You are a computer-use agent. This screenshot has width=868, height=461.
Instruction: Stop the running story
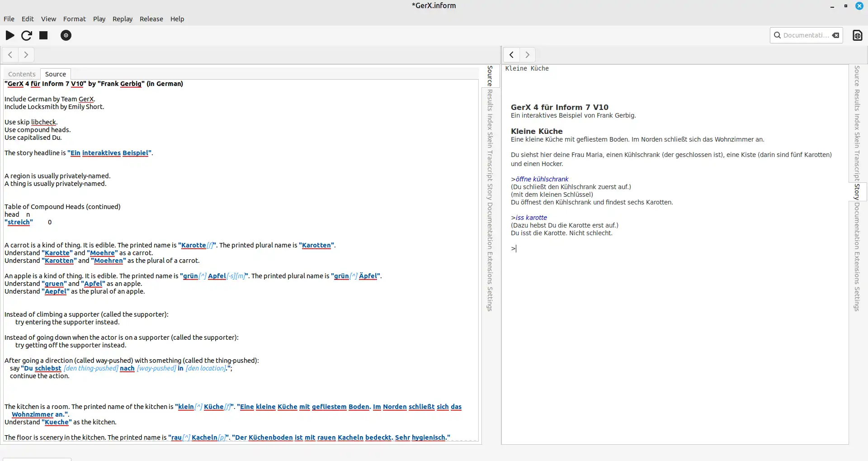coord(43,35)
